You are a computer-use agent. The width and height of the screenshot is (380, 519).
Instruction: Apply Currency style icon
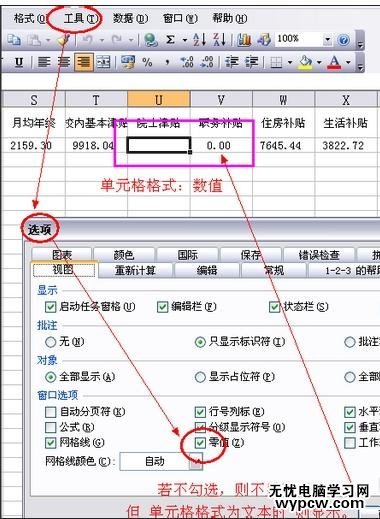click(128, 62)
